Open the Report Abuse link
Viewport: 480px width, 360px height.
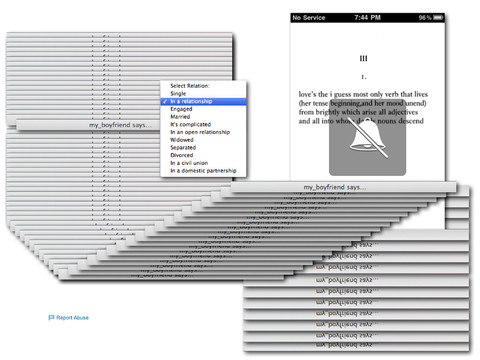click(72, 318)
